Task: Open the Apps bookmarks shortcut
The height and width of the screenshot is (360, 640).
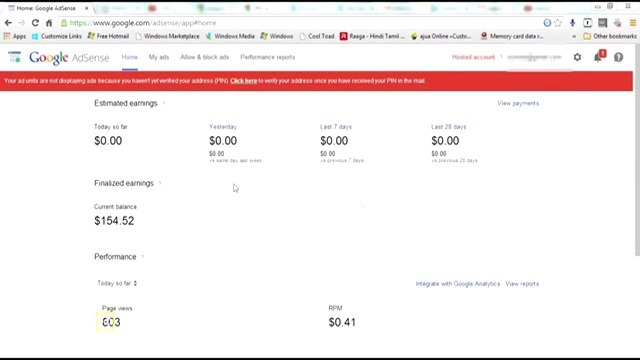Action: 15,36
